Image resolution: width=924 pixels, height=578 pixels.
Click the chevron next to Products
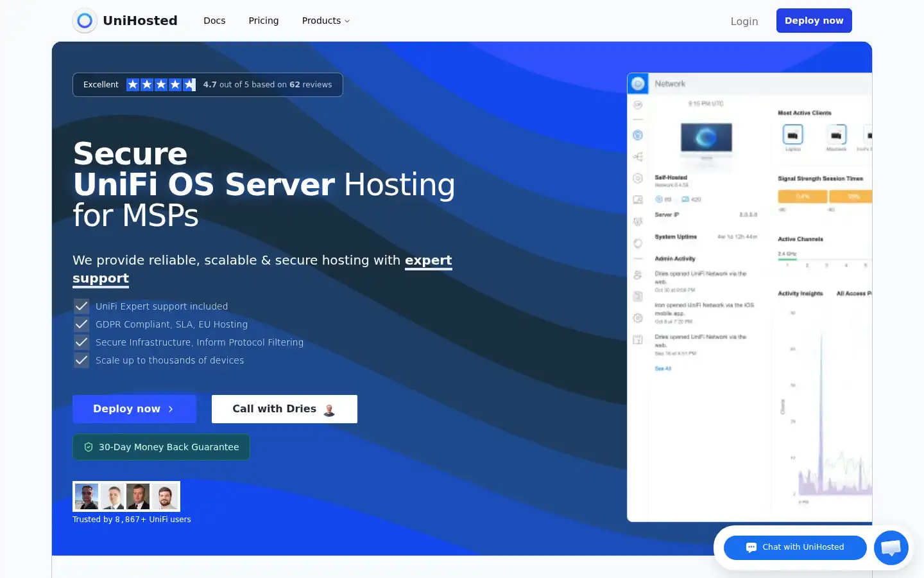tap(347, 21)
